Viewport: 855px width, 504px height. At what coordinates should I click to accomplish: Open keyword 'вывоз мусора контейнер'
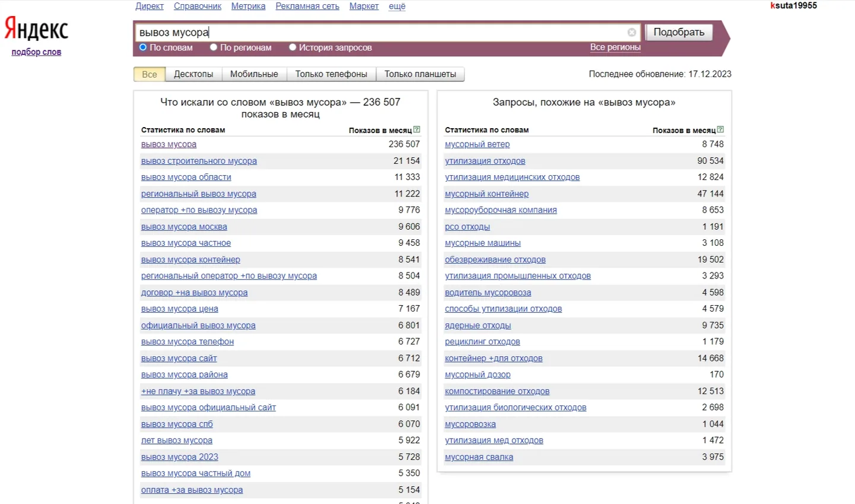(191, 259)
